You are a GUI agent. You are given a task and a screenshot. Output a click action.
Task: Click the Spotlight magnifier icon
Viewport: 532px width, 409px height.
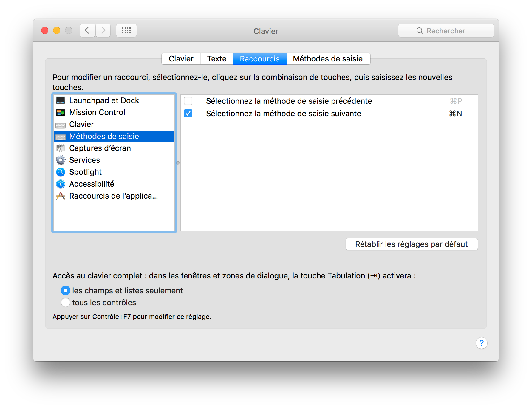[x=61, y=172]
